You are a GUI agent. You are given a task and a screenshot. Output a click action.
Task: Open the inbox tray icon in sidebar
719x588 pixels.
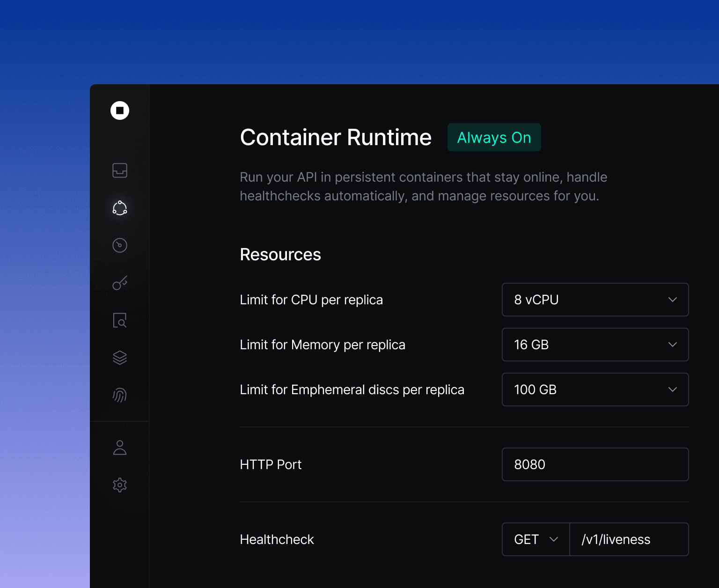(120, 170)
